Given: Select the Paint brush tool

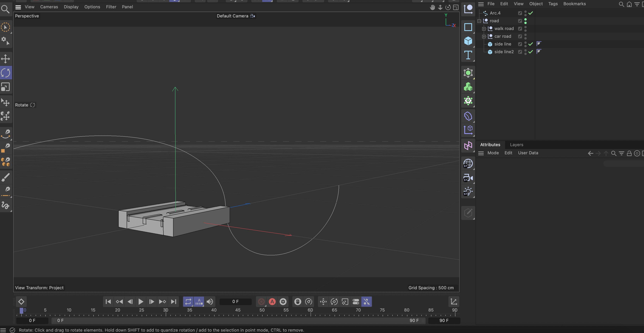Looking at the screenshot, I should pyautogui.click(x=5, y=177).
